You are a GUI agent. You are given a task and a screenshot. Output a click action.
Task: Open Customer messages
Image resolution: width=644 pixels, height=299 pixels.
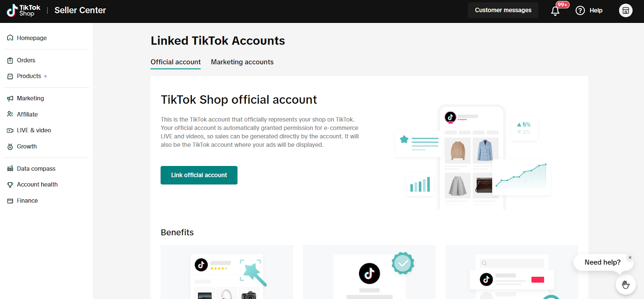click(503, 10)
